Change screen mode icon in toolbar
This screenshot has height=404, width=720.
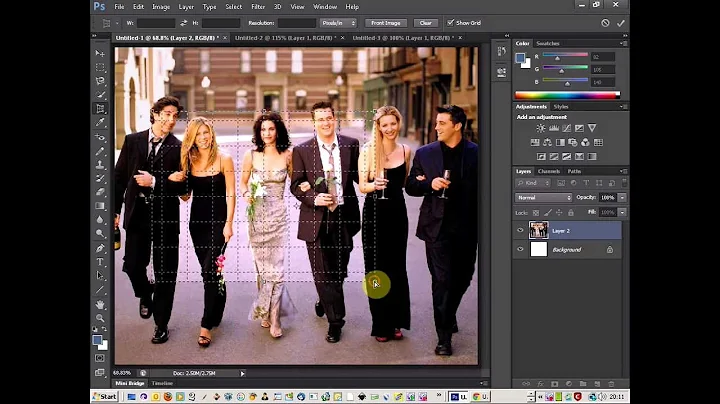[x=100, y=372]
